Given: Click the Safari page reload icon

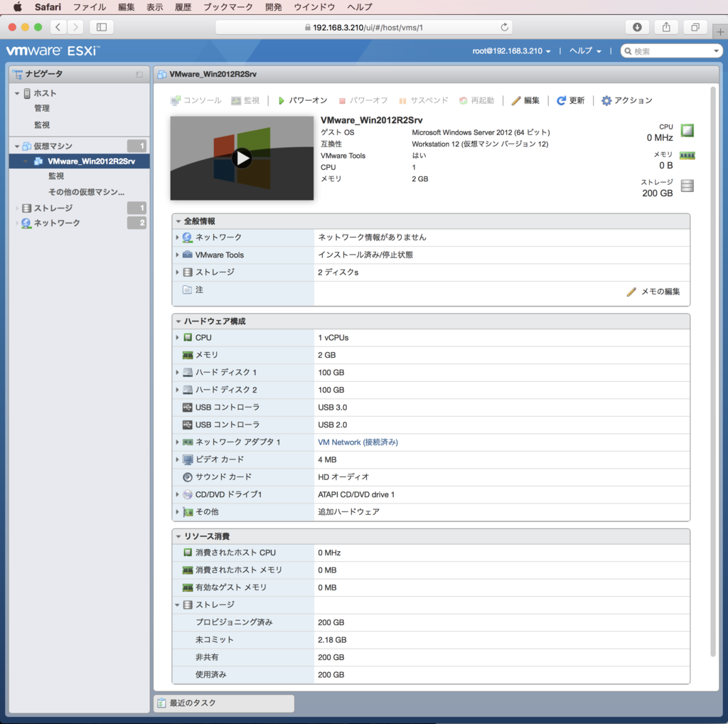Looking at the screenshot, I should coord(504,28).
